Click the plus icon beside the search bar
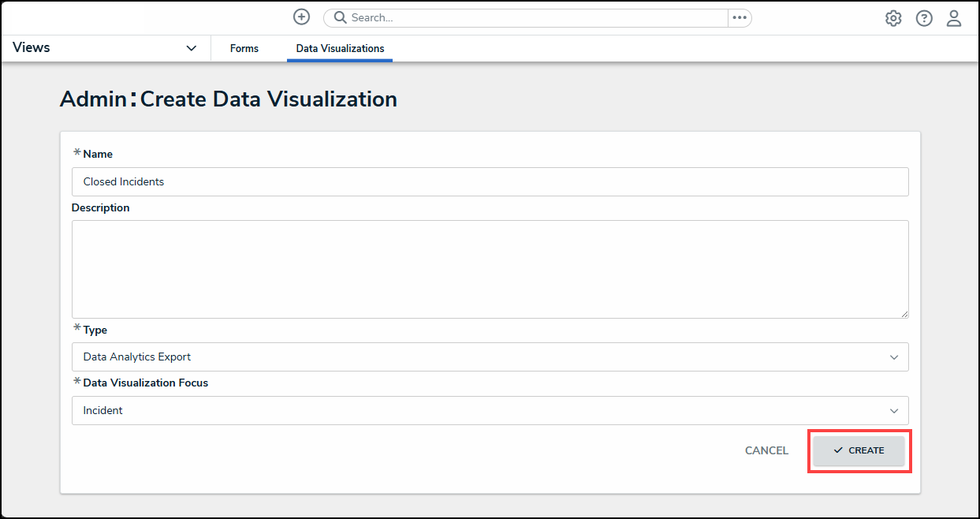This screenshot has height=519, width=980. [301, 17]
